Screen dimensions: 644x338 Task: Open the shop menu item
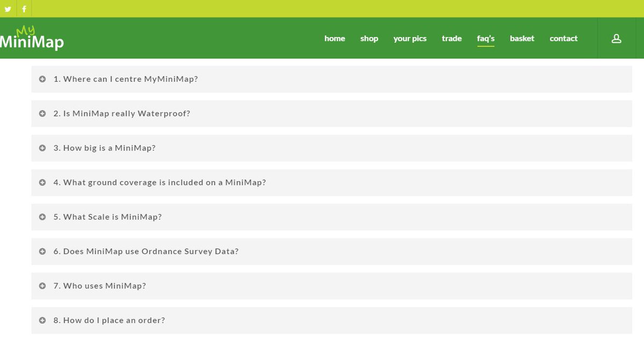(369, 39)
